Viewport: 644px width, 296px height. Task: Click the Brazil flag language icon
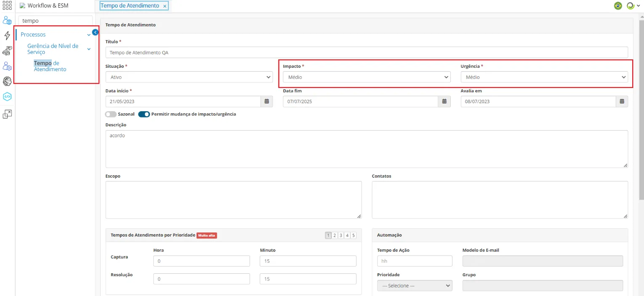[618, 6]
